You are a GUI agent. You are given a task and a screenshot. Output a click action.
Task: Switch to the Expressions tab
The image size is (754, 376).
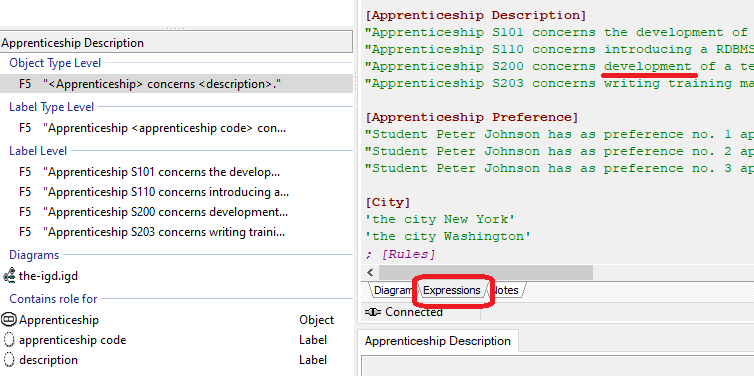point(452,290)
